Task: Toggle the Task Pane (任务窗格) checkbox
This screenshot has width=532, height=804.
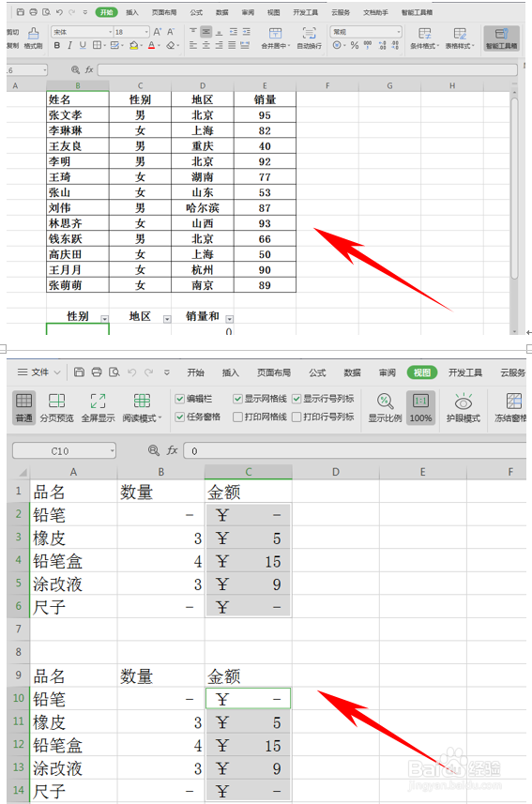Action: coord(179,417)
